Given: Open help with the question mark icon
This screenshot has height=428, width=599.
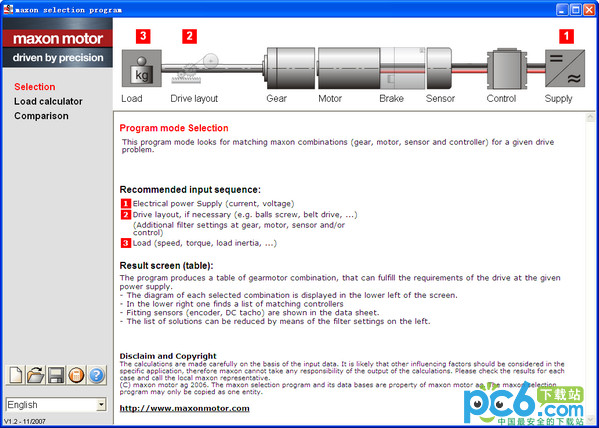Looking at the screenshot, I should coord(97,375).
